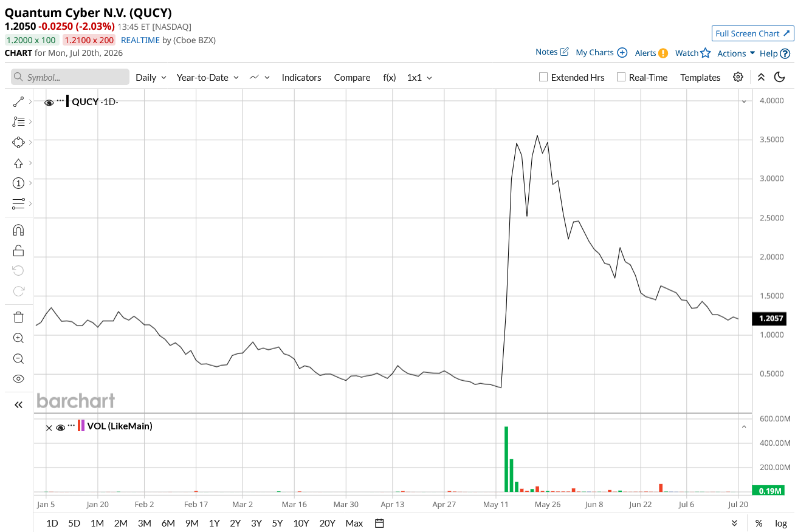Toggle log scale button
Viewport: 795px width, 532px height.
[x=781, y=523]
